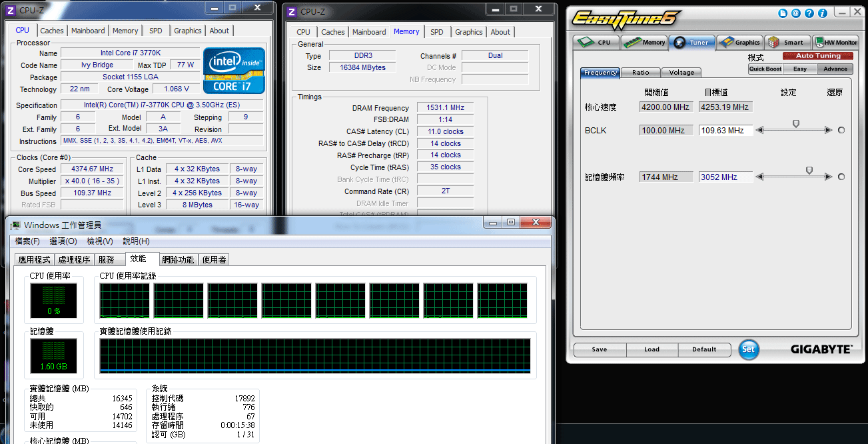Open the CPU tab with chip icon in EasyTune6
868x444 pixels.
tap(596, 42)
